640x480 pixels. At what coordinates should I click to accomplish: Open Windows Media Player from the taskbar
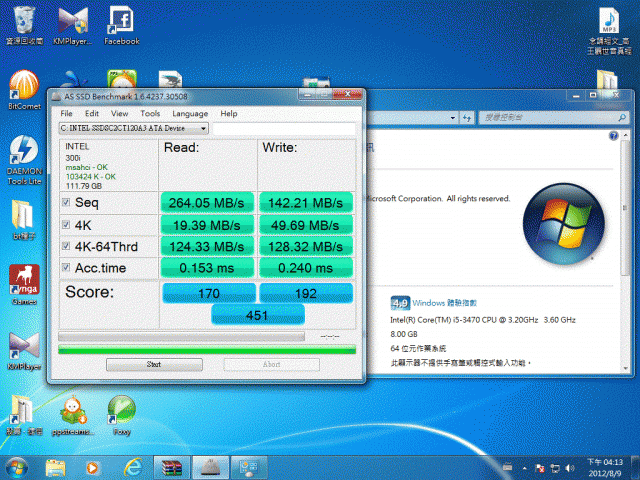pos(92,468)
